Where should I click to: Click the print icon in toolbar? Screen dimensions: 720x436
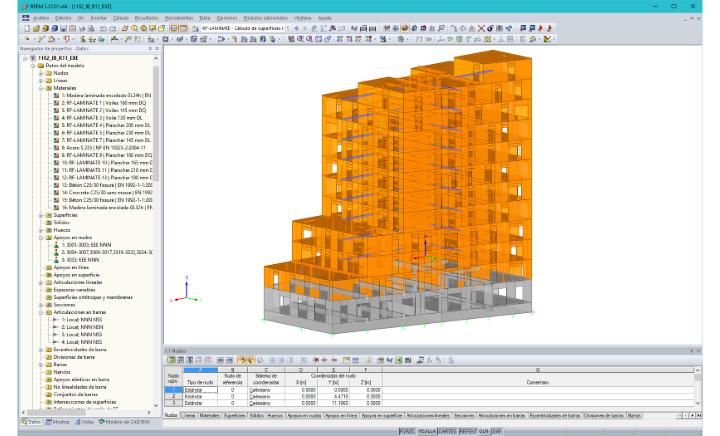tap(82, 28)
